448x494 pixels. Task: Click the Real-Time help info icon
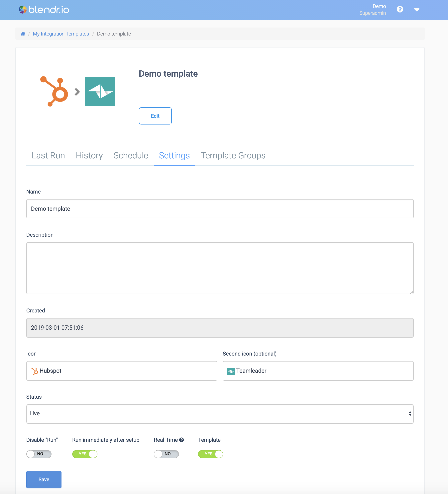(181, 440)
